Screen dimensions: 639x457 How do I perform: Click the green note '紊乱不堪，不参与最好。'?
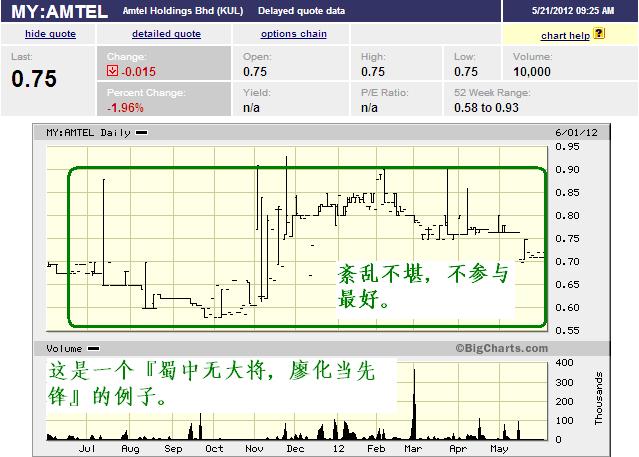pyautogui.click(x=424, y=286)
